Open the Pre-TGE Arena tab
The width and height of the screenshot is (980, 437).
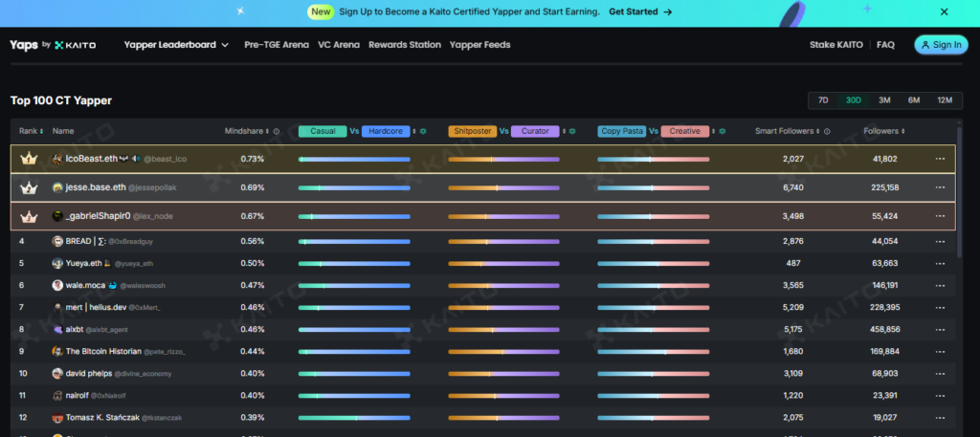tap(277, 45)
